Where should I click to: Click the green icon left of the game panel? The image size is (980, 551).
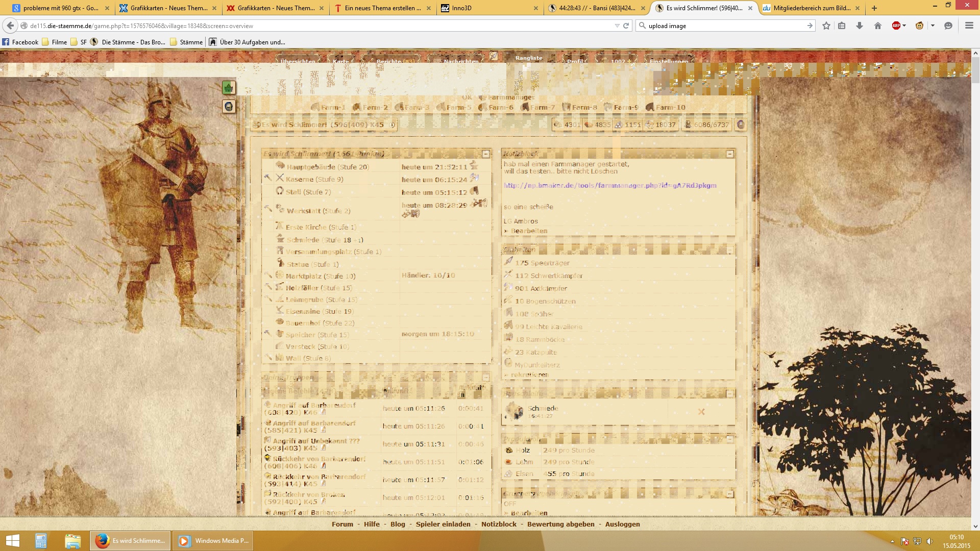[x=228, y=88]
